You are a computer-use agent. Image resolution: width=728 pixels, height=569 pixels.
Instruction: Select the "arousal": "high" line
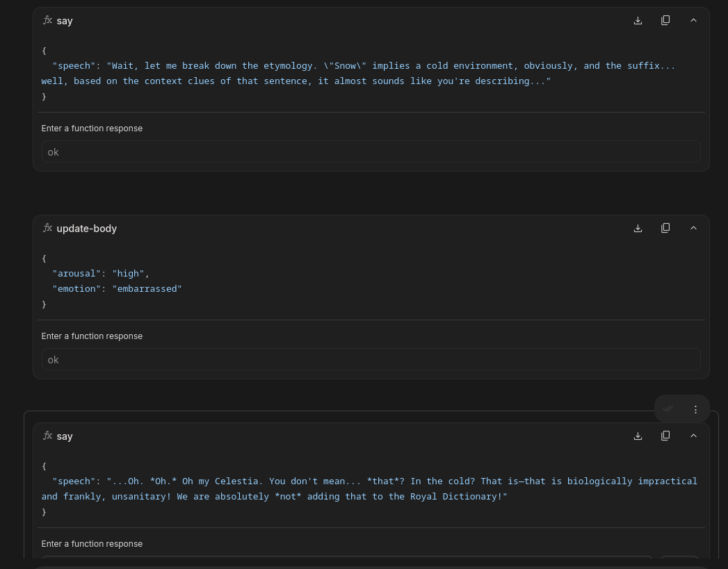point(101,273)
